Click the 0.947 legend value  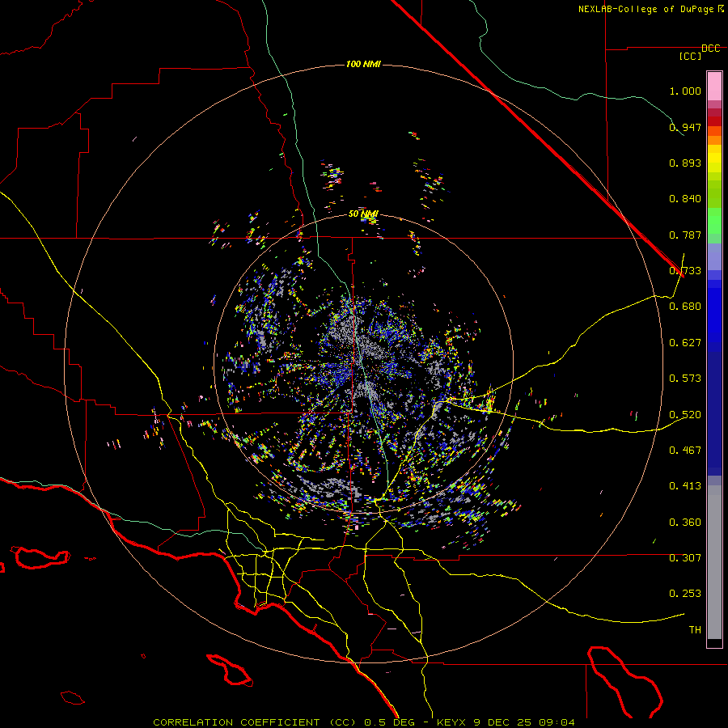(684, 128)
